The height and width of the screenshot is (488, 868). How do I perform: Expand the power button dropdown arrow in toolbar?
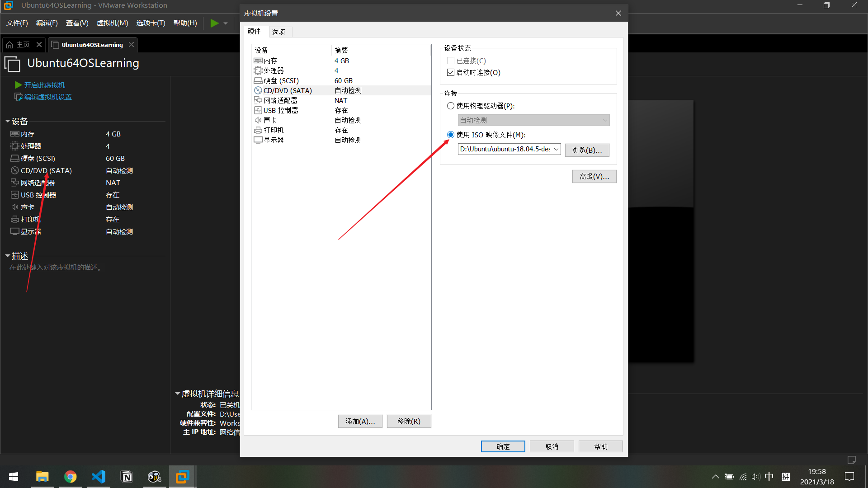(226, 23)
